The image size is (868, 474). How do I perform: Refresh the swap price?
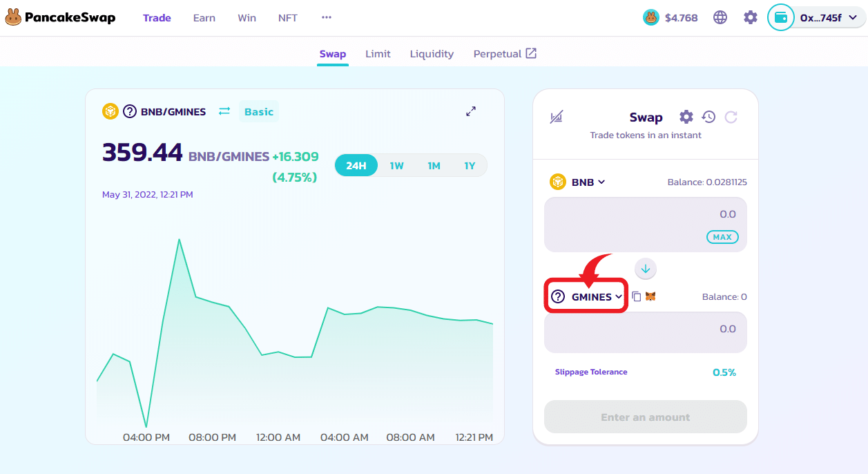[731, 117]
